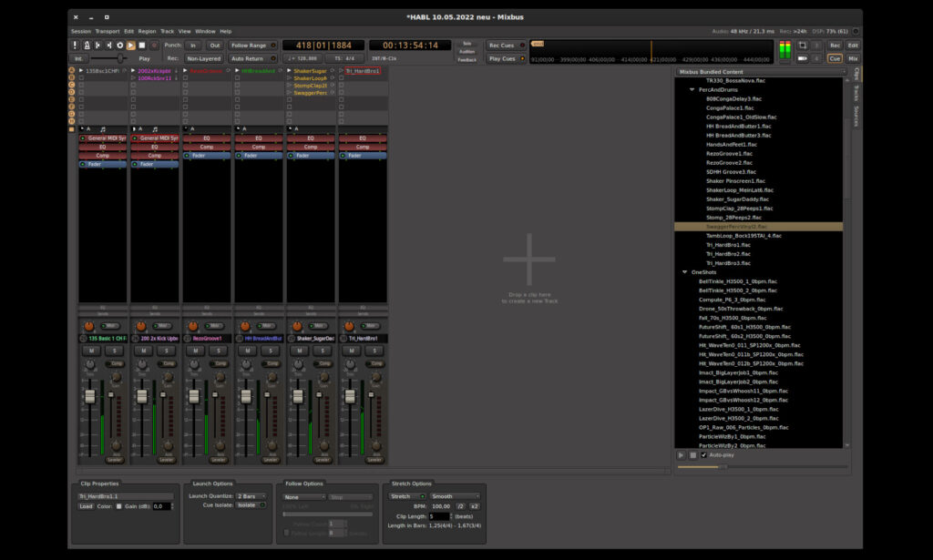This screenshot has height=560, width=933.
Task: Launch the ShakerLoop clip trigger triangle
Action: click(x=289, y=78)
